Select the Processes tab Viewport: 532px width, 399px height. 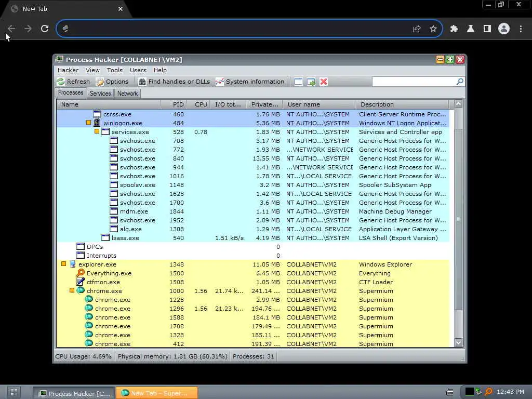coord(71,92)
